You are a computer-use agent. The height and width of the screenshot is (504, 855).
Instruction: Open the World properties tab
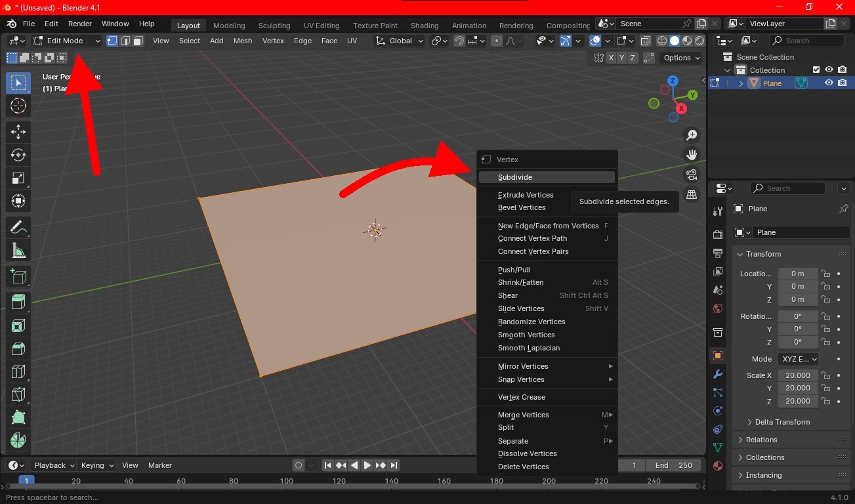click(x=718, y=308)
